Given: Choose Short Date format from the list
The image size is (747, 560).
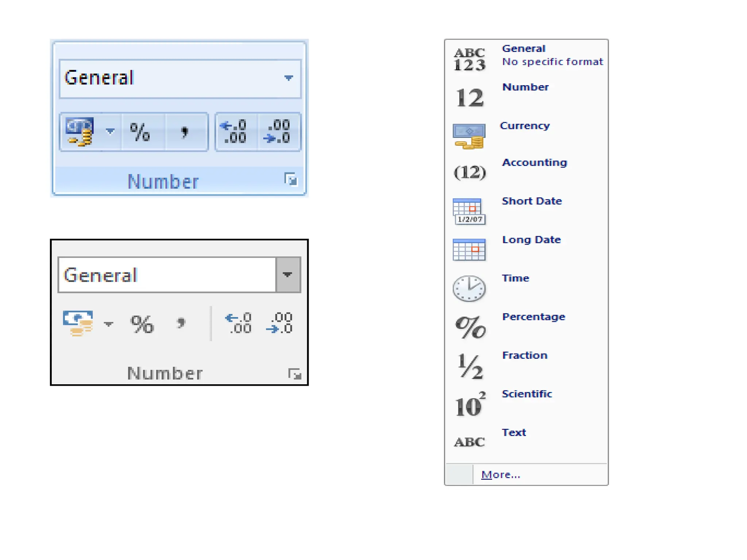Looking at the screenshot, I should 531,201.
